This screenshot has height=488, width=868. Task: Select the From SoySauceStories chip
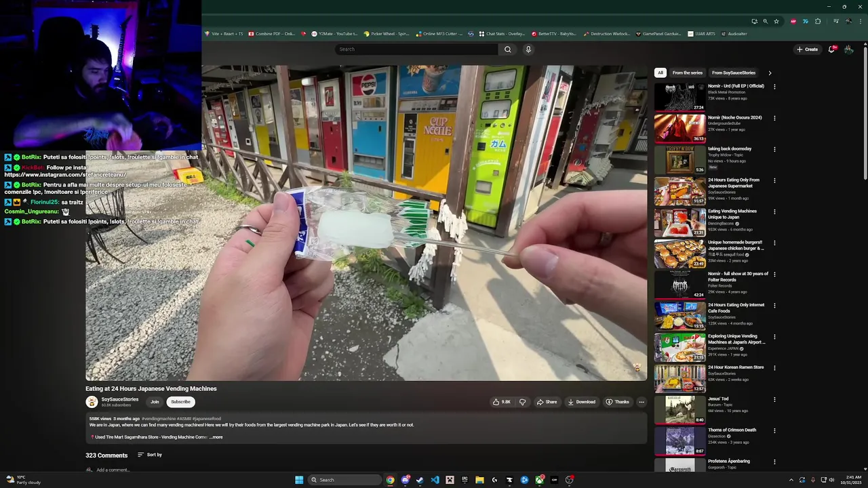pyautogui.click(x=734, y=73)
